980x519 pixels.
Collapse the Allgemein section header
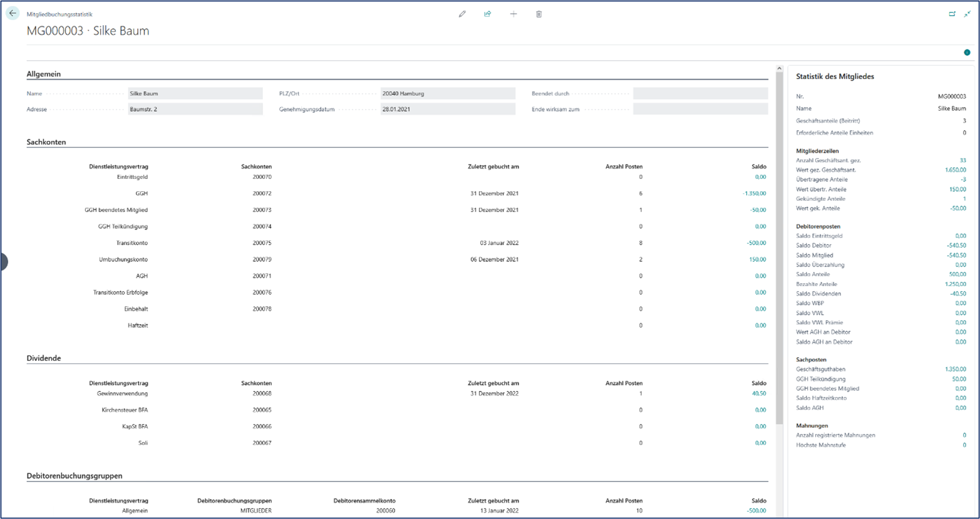(44, 74)
